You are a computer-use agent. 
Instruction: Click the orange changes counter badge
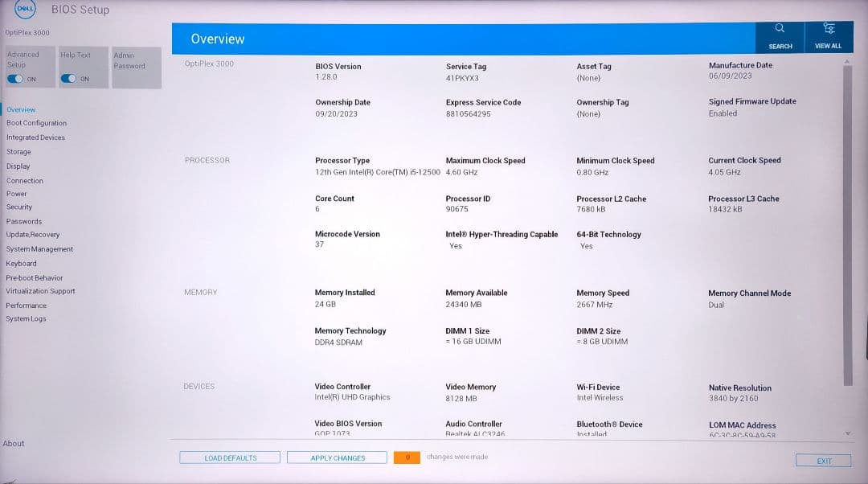pyautogui.click(x=407, y=457)
